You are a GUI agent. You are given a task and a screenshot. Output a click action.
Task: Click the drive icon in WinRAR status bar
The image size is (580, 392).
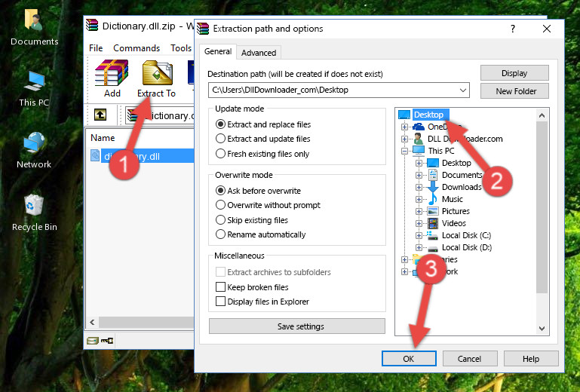pos(92,341)
